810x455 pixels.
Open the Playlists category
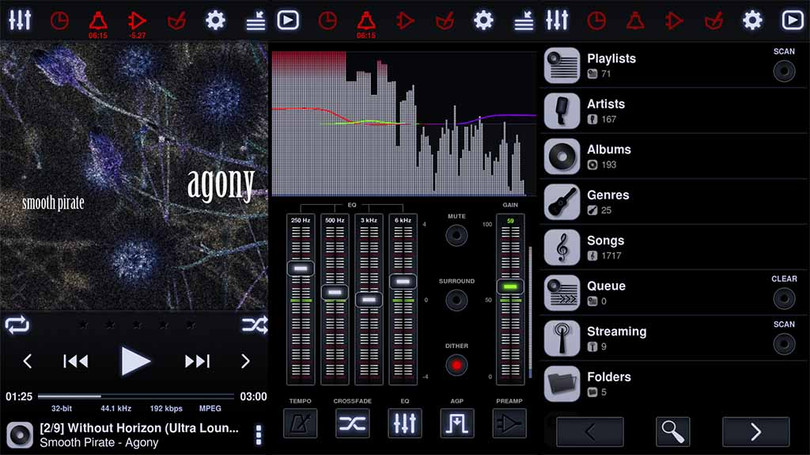[x=611, y=65]
